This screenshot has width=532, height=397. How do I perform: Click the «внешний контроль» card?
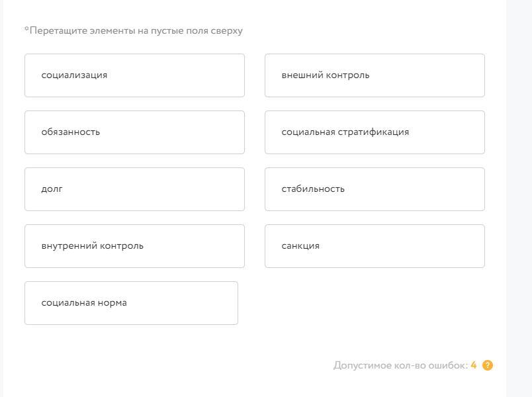point(375,75)
